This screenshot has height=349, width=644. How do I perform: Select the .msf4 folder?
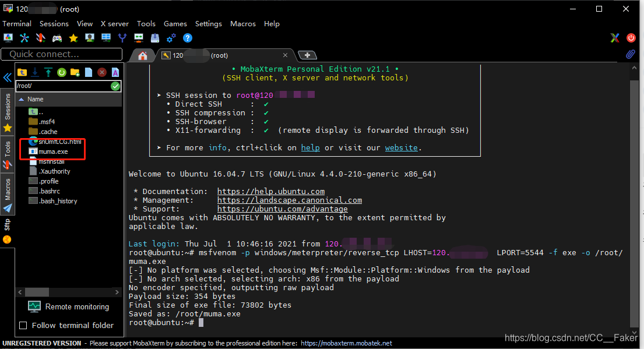[x=42, y=122]
